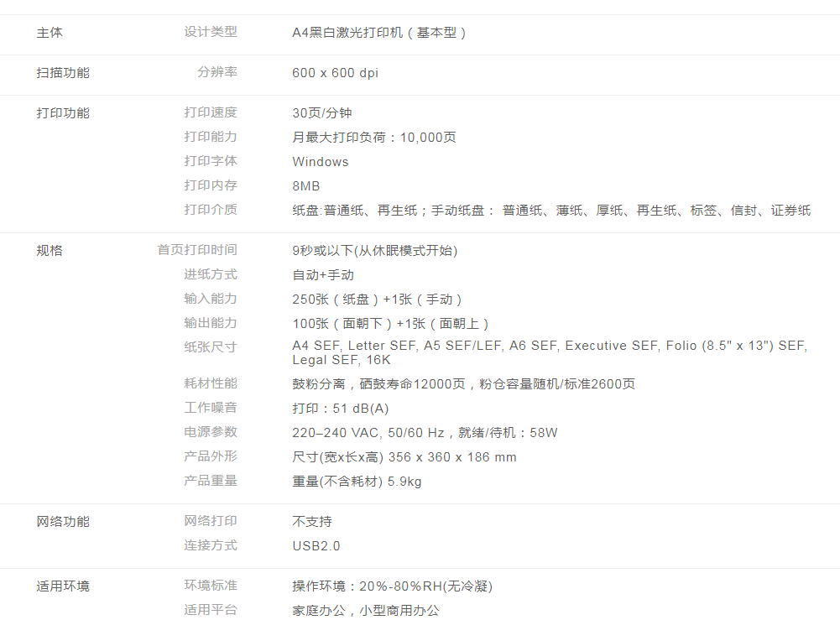The width and height of the screenshot is (840, 620).
Task: Select the 打印速度 label
Action: pyautogui.click(x=211, y=112)
